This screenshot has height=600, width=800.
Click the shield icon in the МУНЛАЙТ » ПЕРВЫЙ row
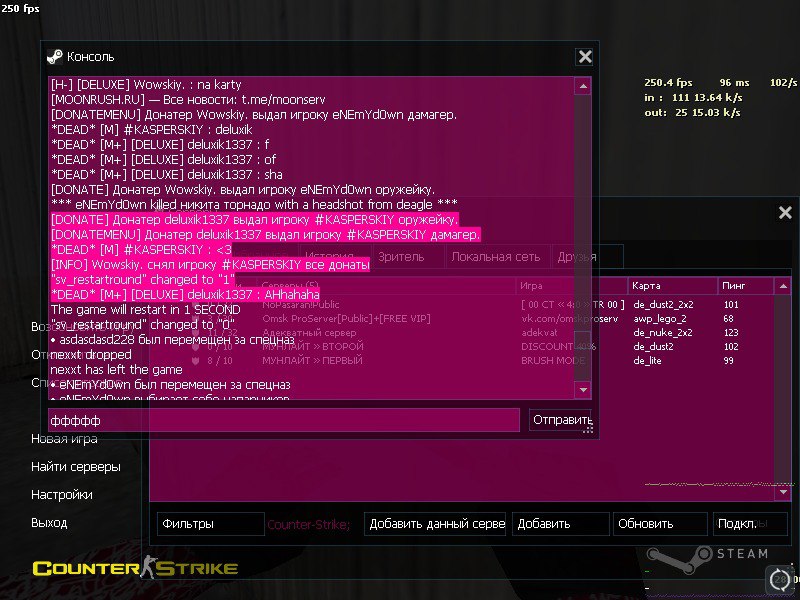click(x=195, y=361)
